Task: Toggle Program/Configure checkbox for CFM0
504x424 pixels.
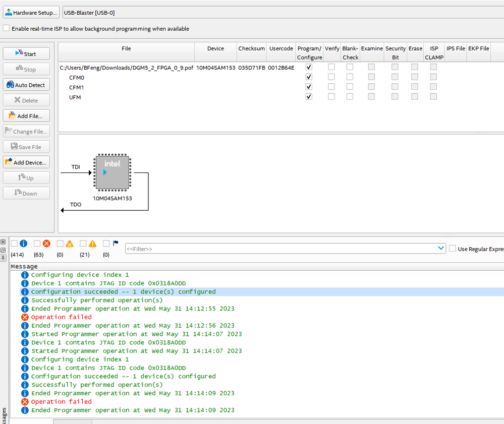Action: pos(309,77)
